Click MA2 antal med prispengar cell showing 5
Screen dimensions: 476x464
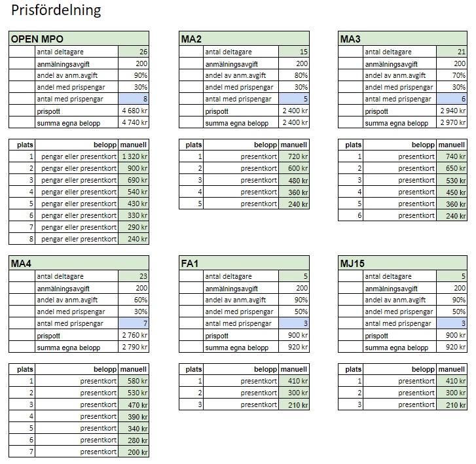(x=293, y=99)
